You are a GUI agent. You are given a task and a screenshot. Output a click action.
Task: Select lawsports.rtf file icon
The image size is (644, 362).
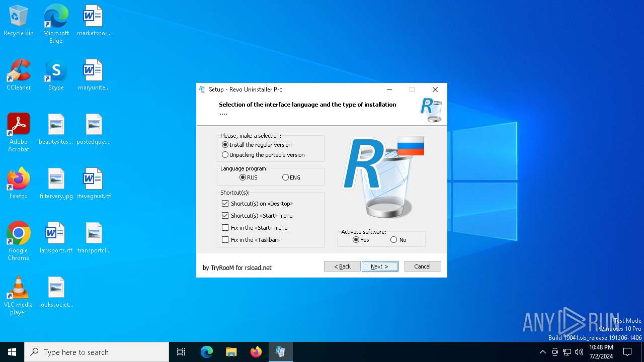coord(56,238)
